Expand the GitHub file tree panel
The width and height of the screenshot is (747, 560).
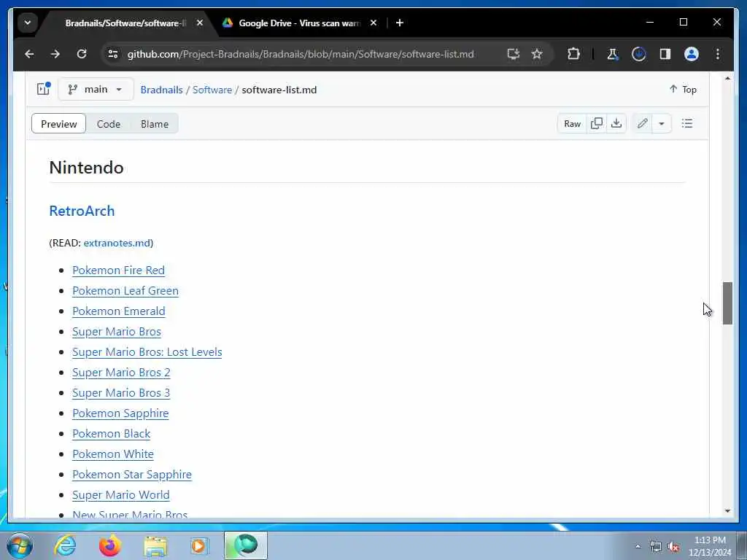pos(43,89)
